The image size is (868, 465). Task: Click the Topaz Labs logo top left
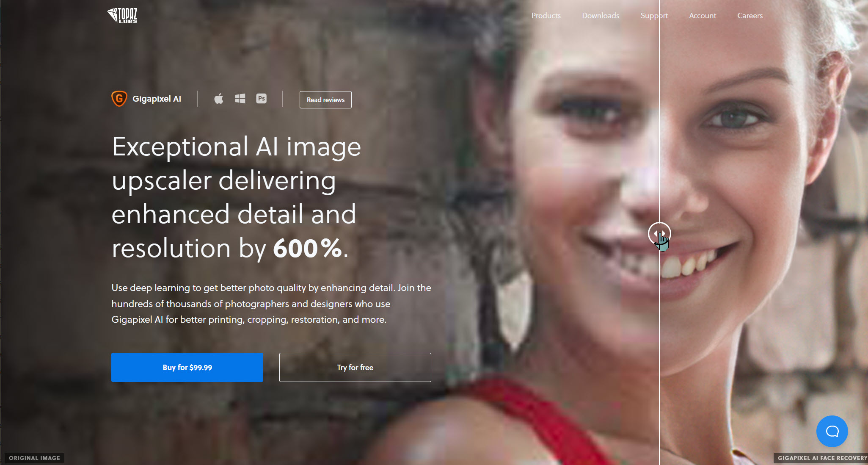tap(124, 15)
